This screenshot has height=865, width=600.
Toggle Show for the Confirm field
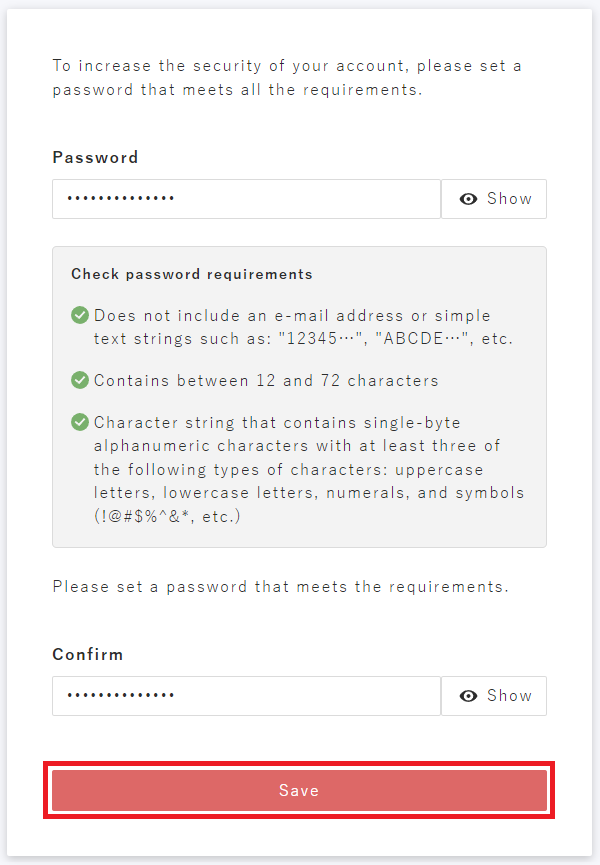(x=494, y=696)
